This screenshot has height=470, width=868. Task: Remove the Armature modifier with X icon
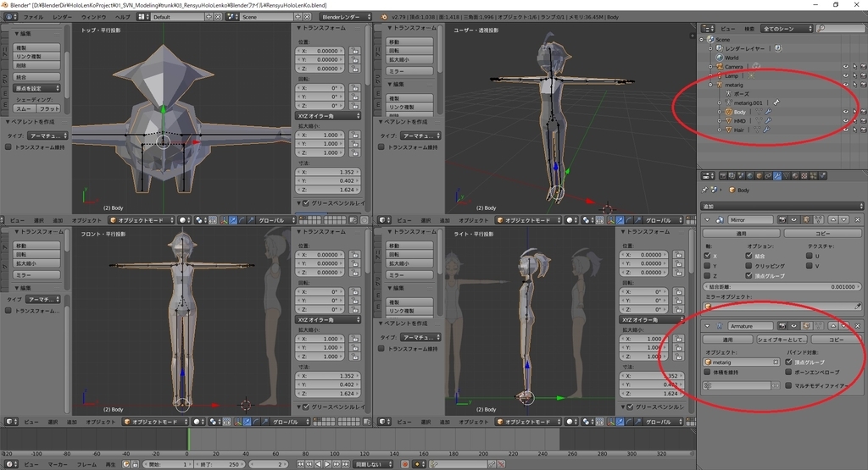858,326
